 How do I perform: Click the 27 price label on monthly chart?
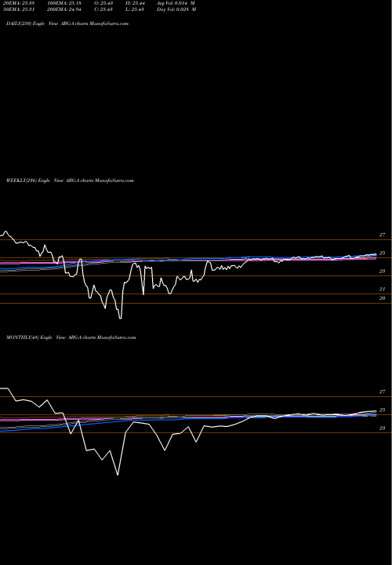click(x=382, y=392)
